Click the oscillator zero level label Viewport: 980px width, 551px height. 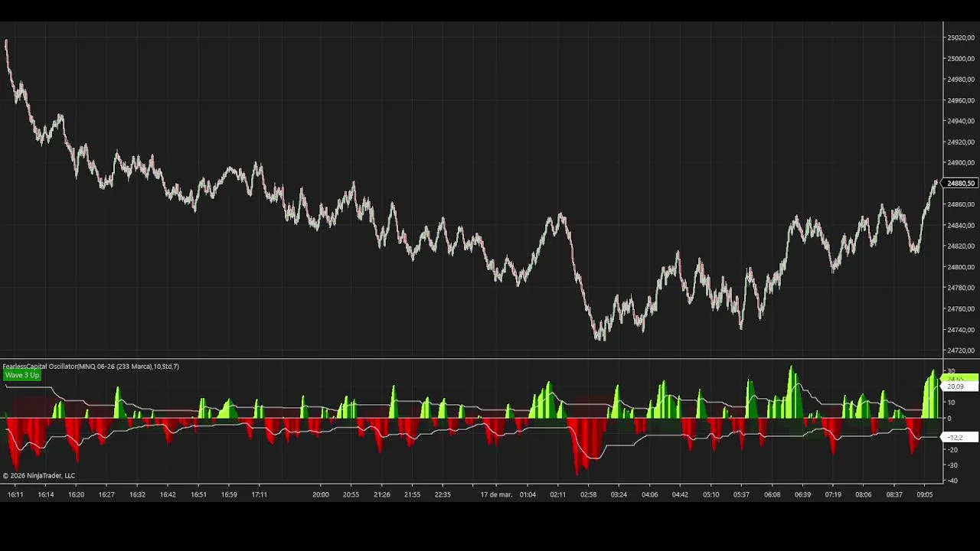coord(949,419)
